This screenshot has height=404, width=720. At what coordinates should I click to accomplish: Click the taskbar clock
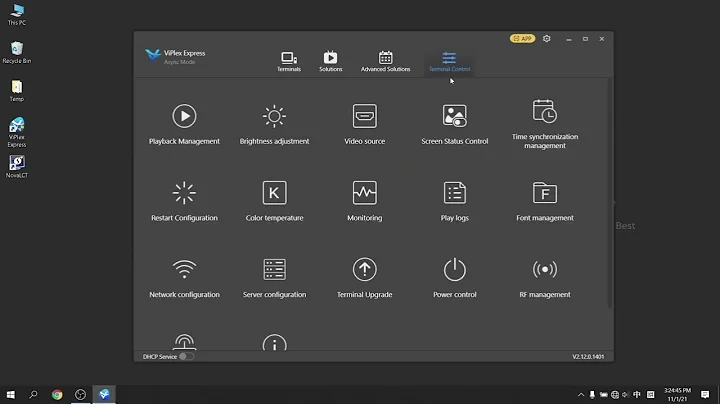pos(677,394)
